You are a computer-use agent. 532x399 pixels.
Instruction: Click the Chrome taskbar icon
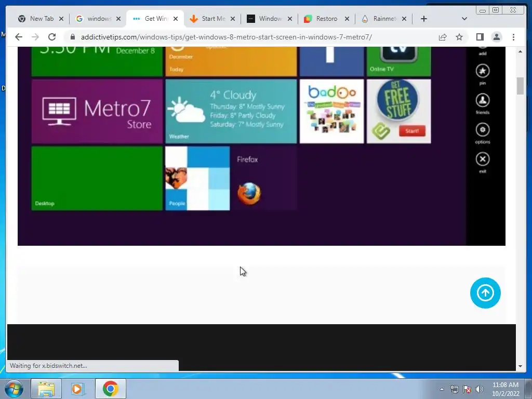point(110,389)
